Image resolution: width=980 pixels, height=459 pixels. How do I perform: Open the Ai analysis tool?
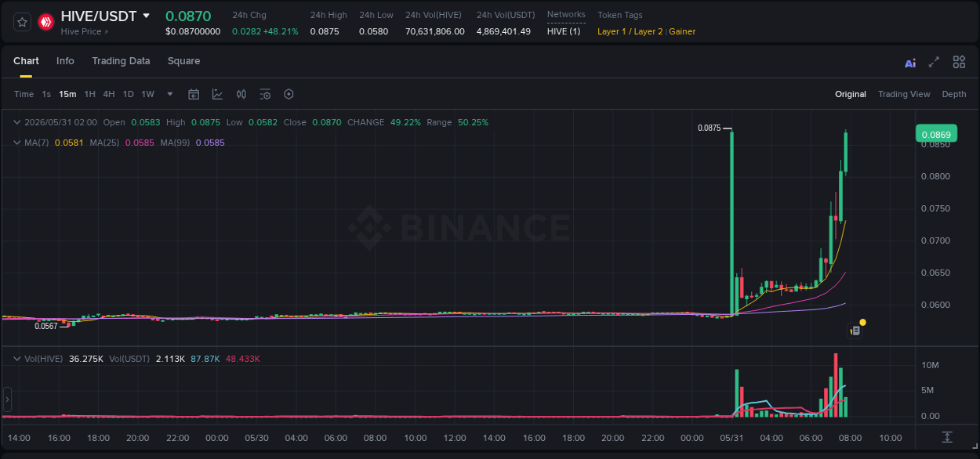(910, 63)
